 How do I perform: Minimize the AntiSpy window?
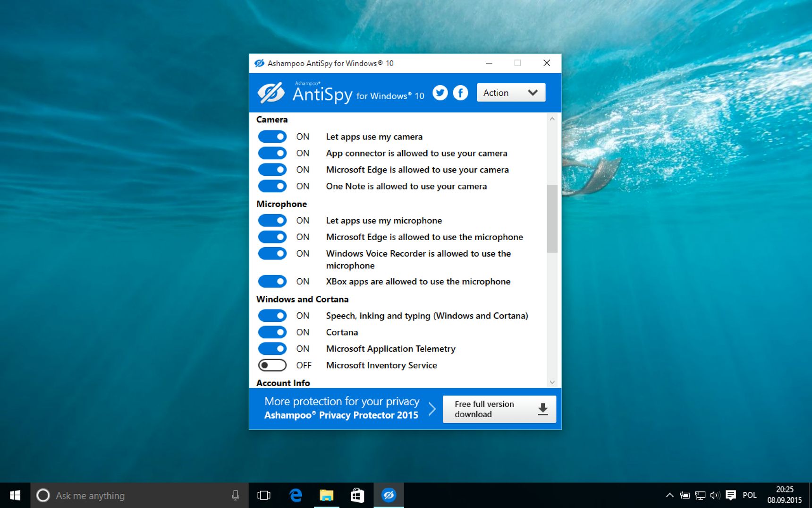(x=489, y=63)
